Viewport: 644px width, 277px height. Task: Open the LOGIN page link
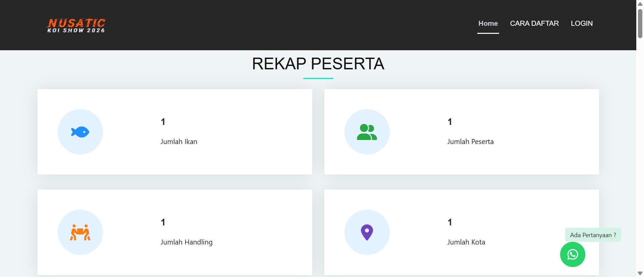pyautogui.click(x=582, y=23)
